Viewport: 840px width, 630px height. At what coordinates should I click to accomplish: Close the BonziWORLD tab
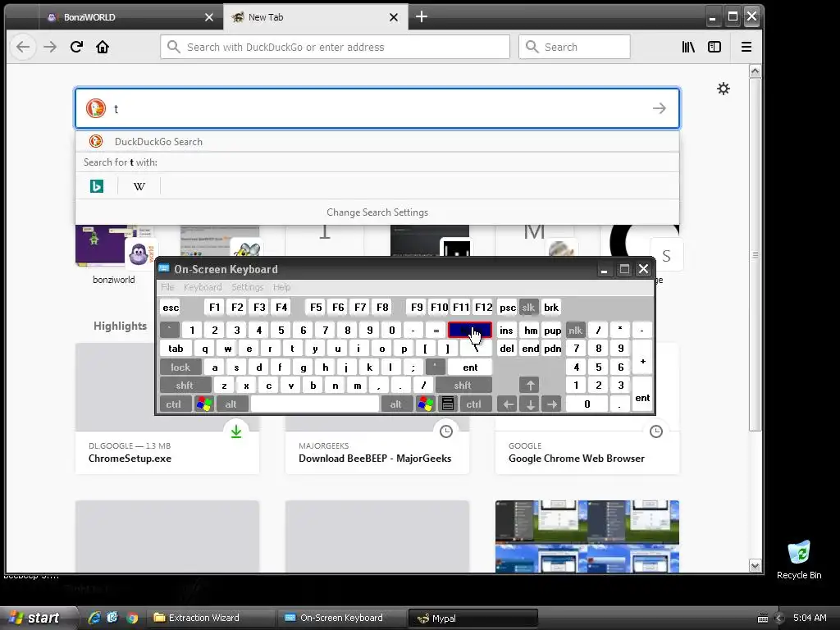coord(209,17)
